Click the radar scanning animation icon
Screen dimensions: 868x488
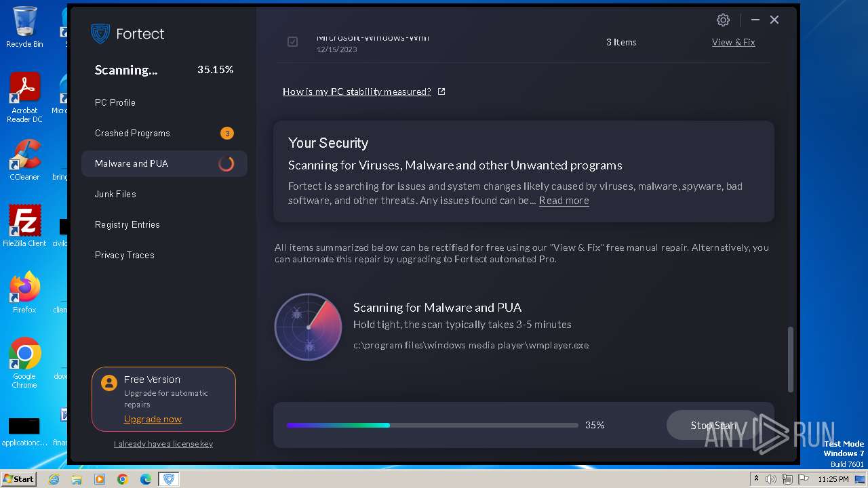click(x=308, y=327)
